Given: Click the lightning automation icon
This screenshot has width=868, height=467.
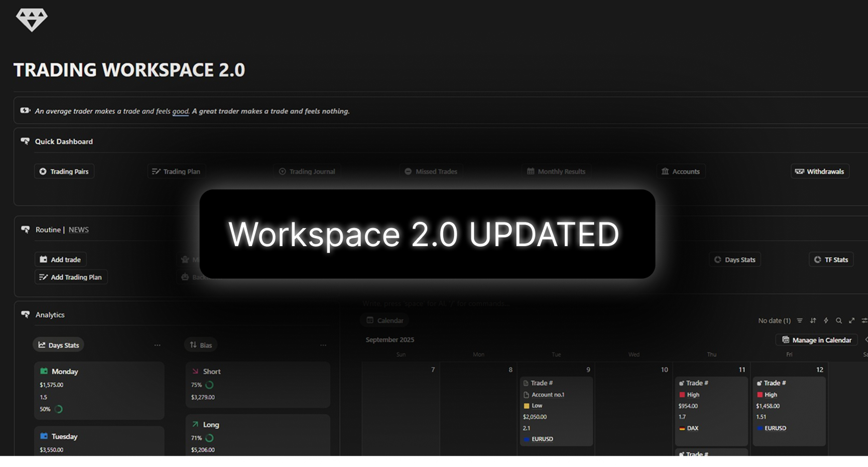Looking at the screenshot, I should [826, 321].
